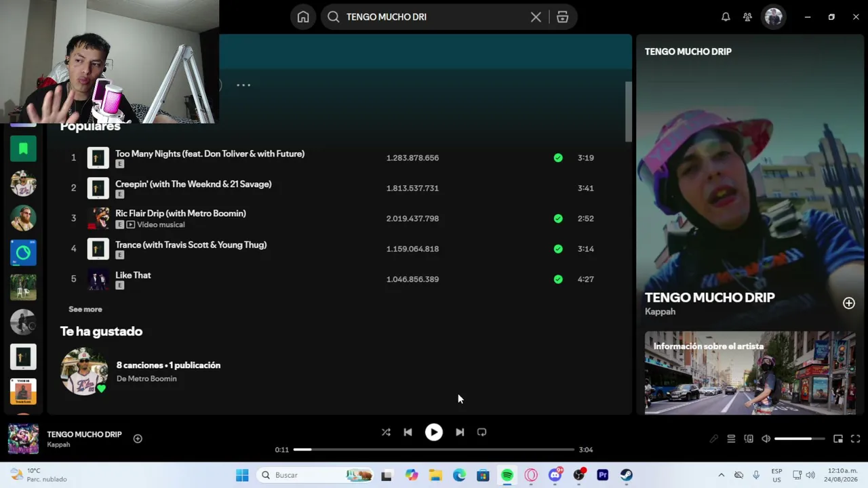Open the lyrics microphone icon in the player bar

click(x=713, y=439)
